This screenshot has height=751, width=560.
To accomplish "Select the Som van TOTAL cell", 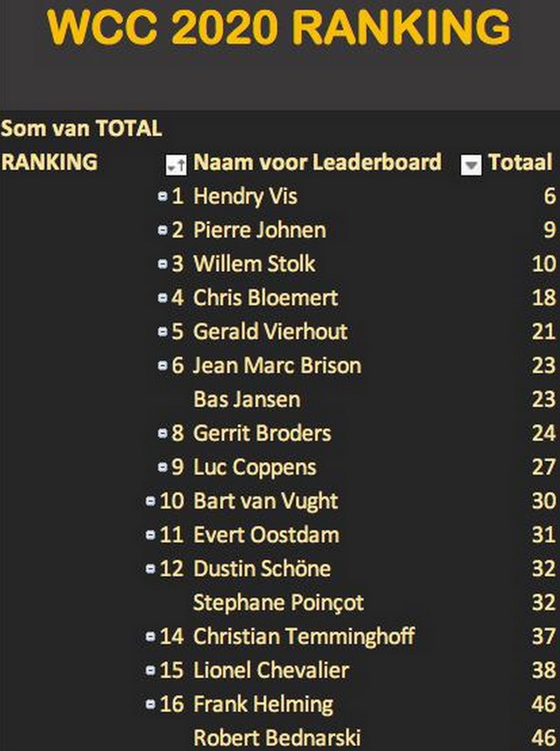I will coord(81,129).
